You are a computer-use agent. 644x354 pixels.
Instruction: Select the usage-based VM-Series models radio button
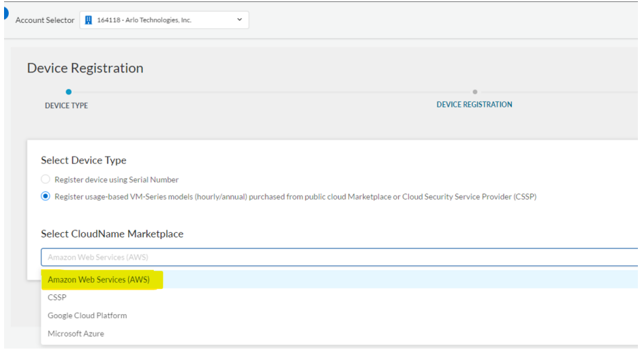point(45,196)
